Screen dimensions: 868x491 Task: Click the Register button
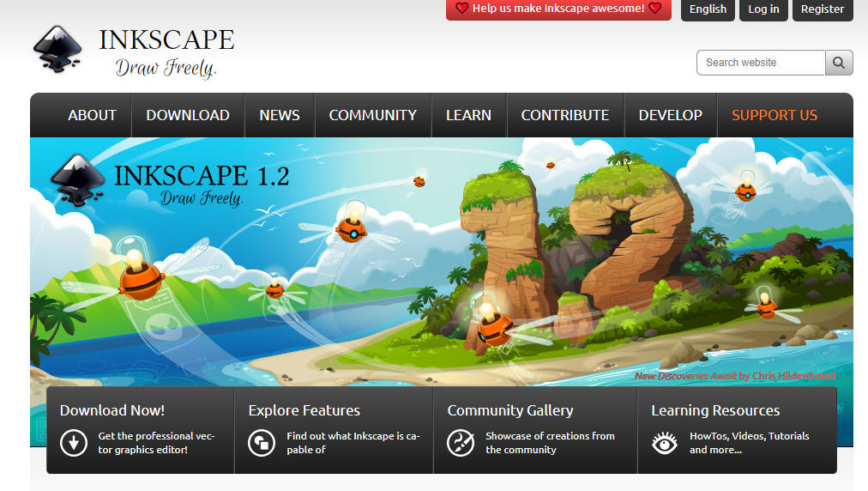pos(823,9)
